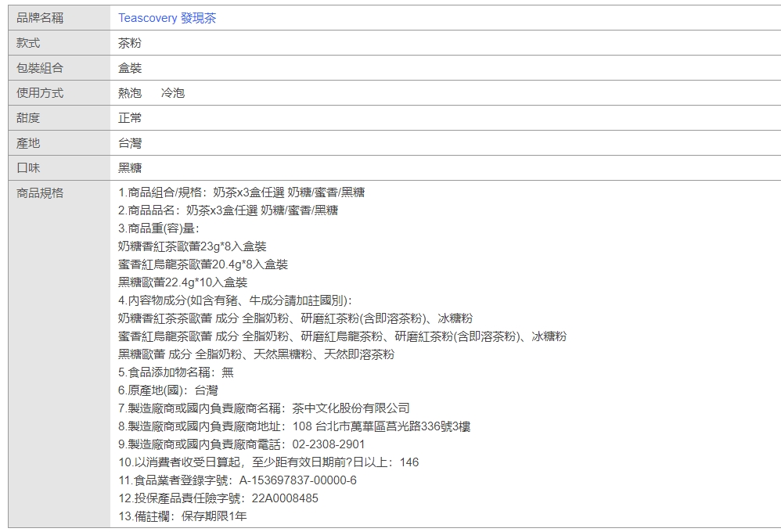Select 黑糖歐蕾 成分 ingredients line
Viewport: 781px width, 532px height.
256,354
